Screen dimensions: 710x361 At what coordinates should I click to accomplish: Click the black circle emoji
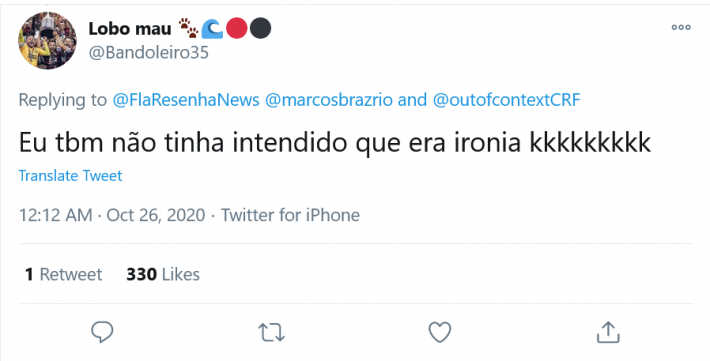point(260,29)
